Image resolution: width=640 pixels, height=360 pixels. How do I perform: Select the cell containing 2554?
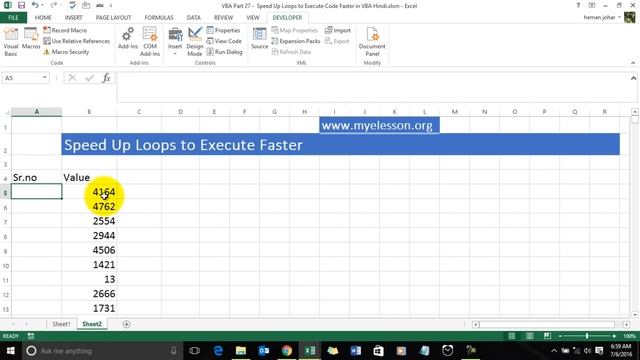click(x=89, y=221)
